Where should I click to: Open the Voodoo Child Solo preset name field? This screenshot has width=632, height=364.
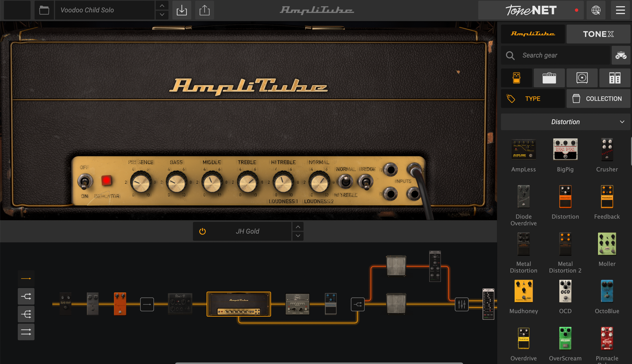(x=105, y=10)
